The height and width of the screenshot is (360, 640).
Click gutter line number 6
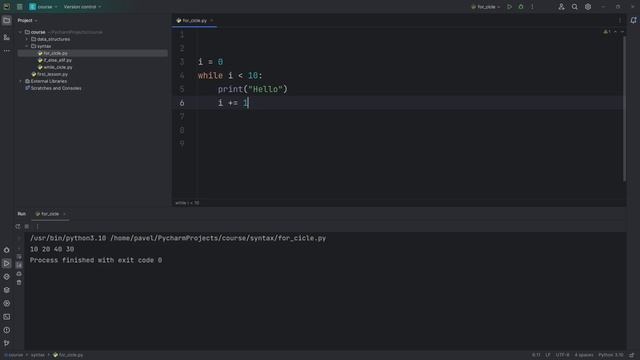click(182, 103)
